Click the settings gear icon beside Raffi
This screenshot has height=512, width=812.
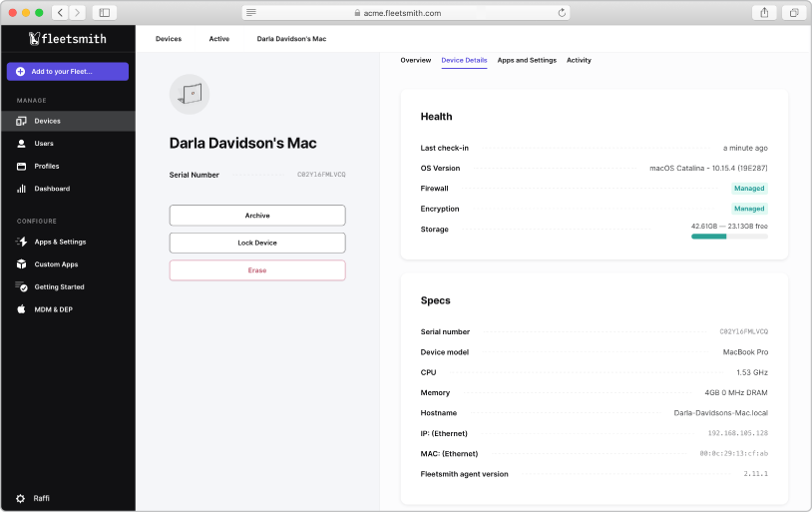(x=20, y=499)
